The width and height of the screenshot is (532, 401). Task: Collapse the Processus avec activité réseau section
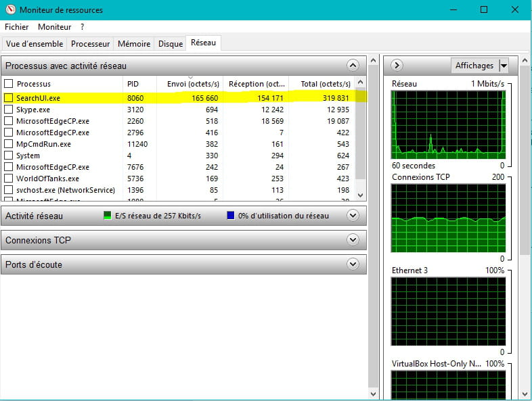[x=352, y=66]
